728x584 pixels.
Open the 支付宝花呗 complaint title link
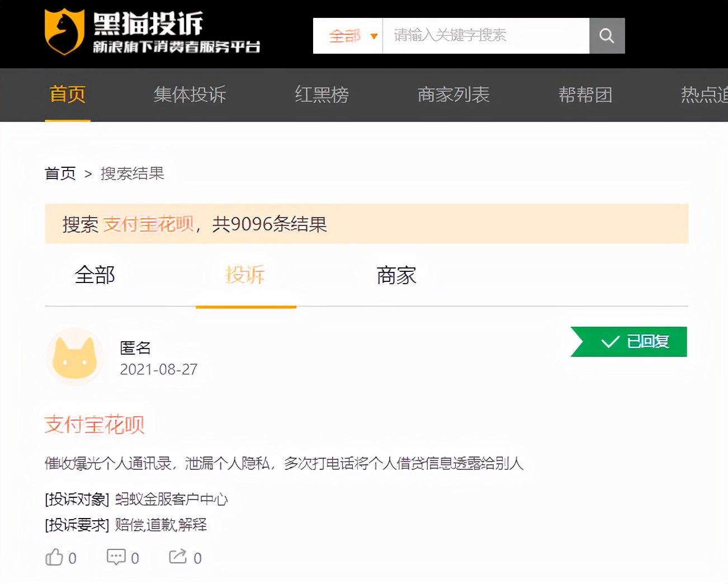point(94,425)
